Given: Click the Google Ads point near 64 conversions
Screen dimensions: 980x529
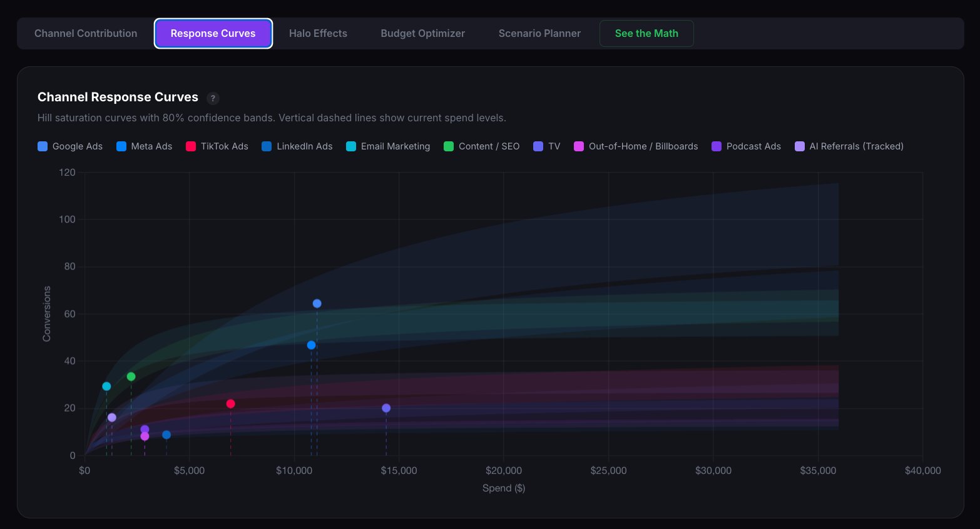Looking at the screenshot, I should [317, 304].
